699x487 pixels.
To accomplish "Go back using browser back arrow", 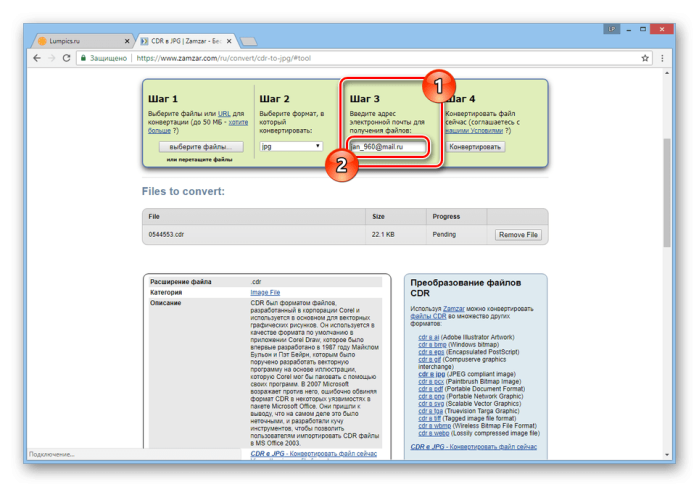I will point(37,58).
